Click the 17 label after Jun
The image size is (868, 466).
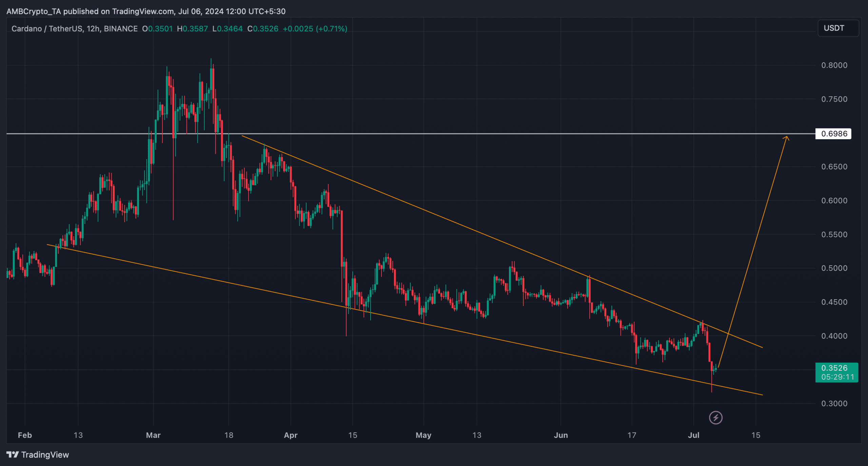[632, 435]
